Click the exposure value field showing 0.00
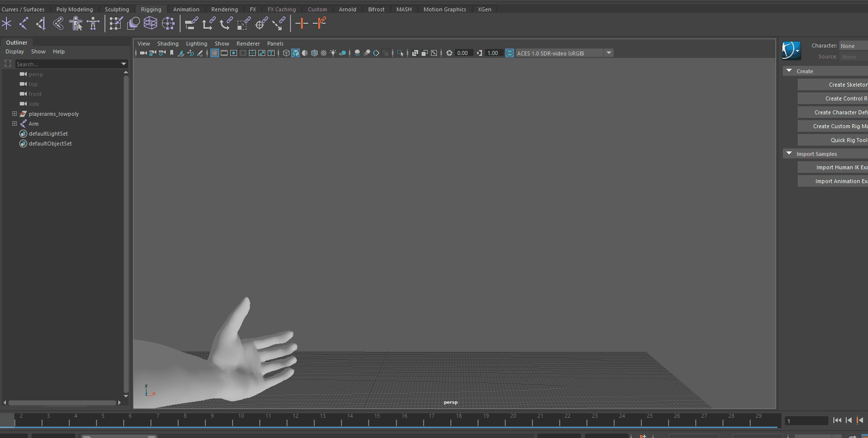 464,53
